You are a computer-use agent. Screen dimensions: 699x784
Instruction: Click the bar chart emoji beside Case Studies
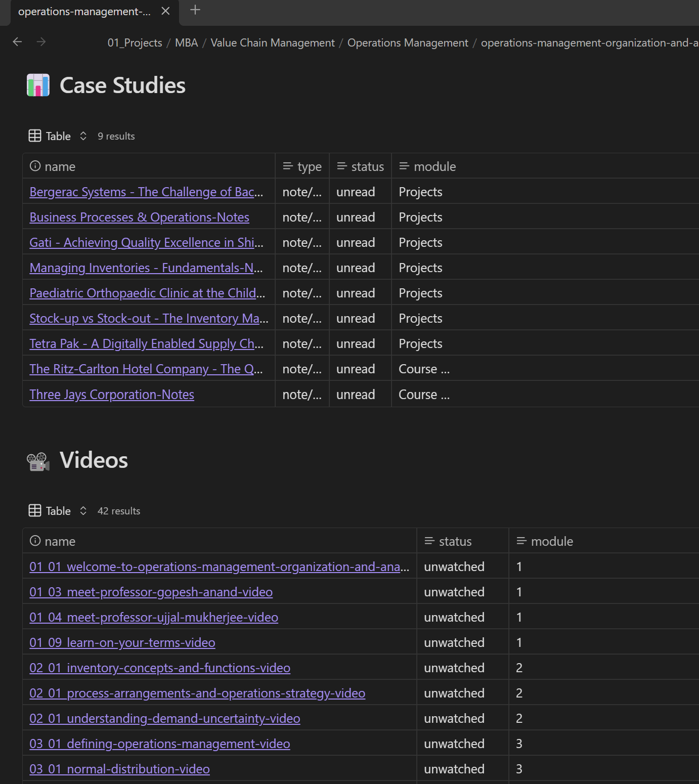pyautogui.click(x=38, y=85)
